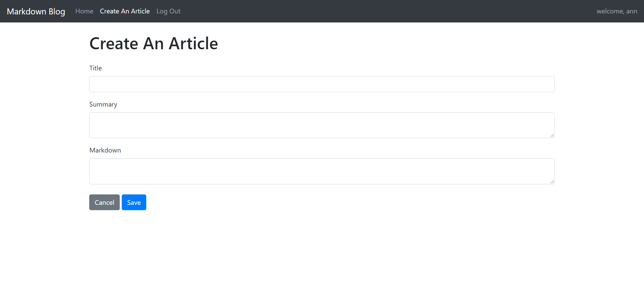Viewport: 644px width, 300px height.
Task: Click the Summary textarea resize handle
Action: (552, 135)
